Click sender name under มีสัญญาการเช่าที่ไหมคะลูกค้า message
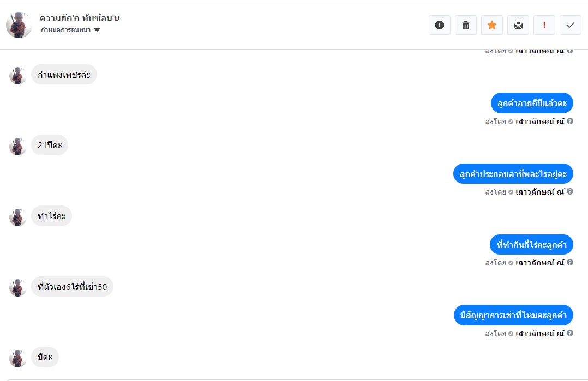588x381 pixels. point(539,334)
